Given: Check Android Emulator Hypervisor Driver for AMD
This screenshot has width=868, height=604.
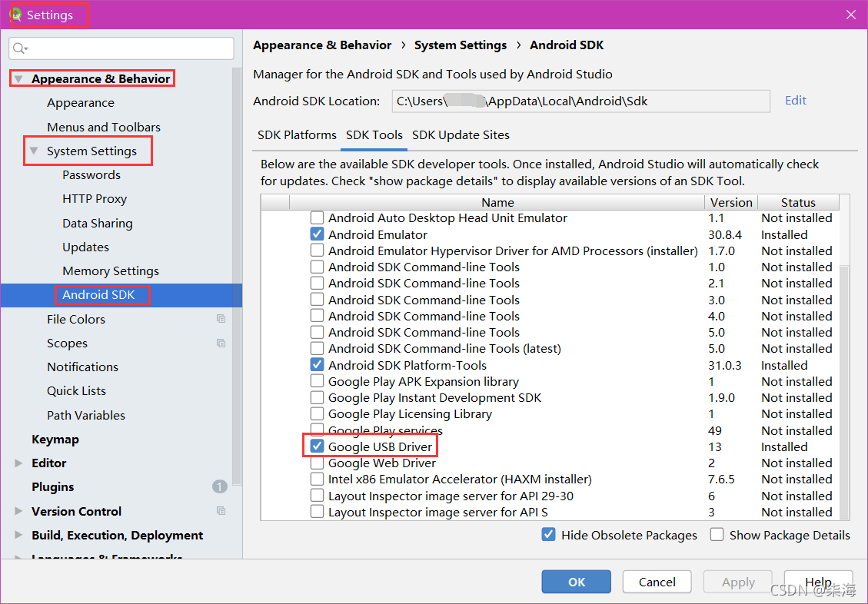Looking at the screenshot, I should point(318,251).
